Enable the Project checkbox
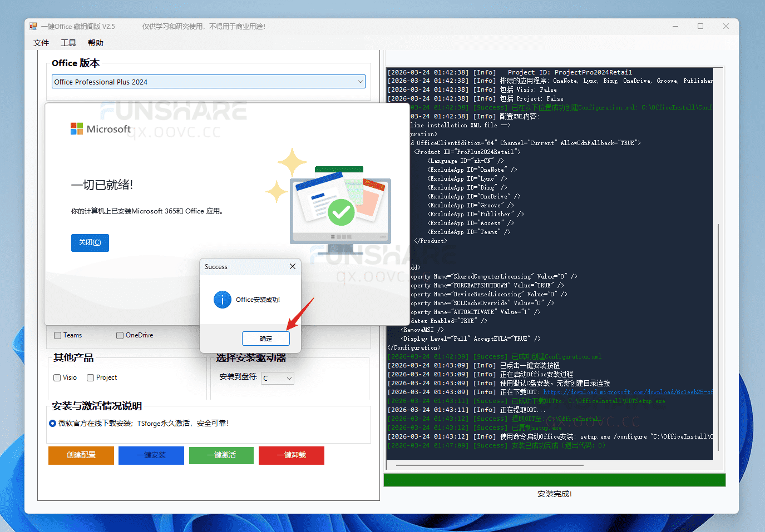 [x=90, y=377]
